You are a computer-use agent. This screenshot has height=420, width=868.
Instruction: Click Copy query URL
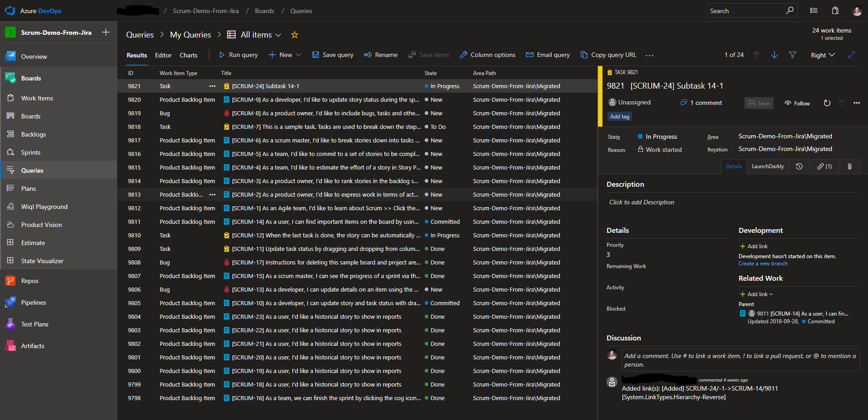pos(608,55)
